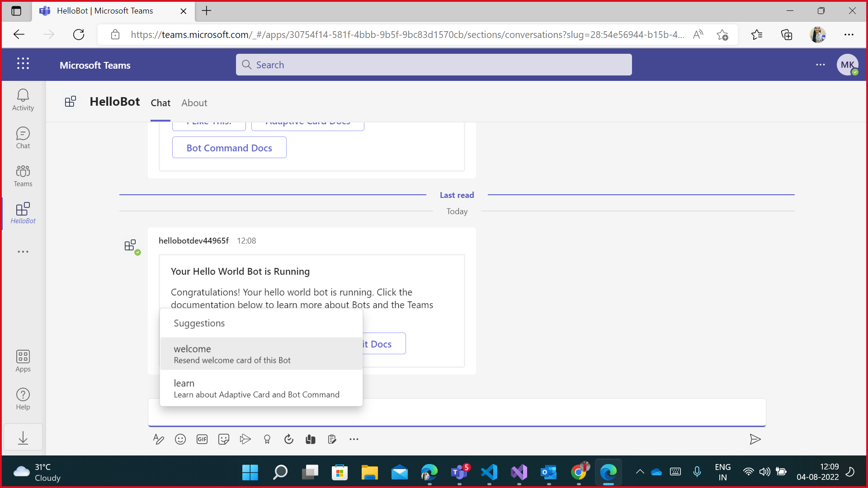Insert a GIF into the message
The image size is (868, 488).
[x=202, y=439]
